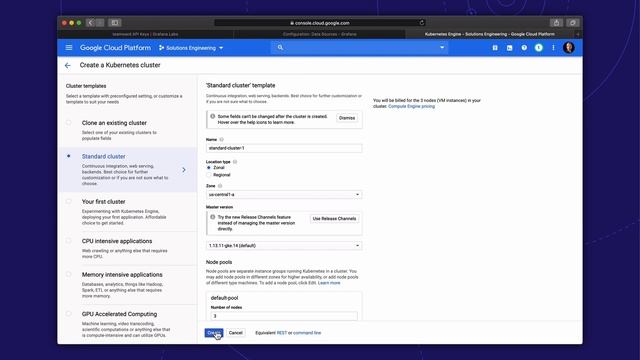Click the help icon next to Name
This screenshot has height=360, width=640.
click(x=222, y=140)
